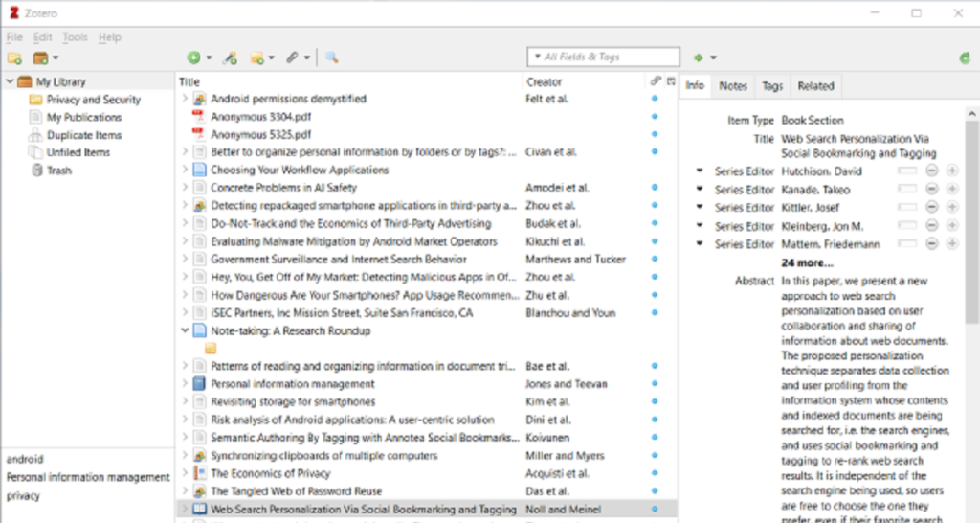Screen dimensions: 980x523
Task: Click the New Collection toolbar icon
Action: point(14,58)
